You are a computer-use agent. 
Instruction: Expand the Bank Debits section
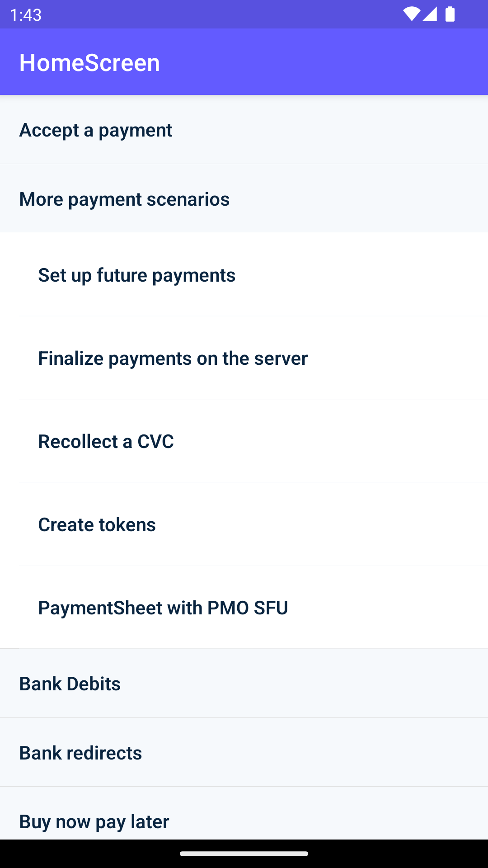pyautogui.click(x=70, y=684)
